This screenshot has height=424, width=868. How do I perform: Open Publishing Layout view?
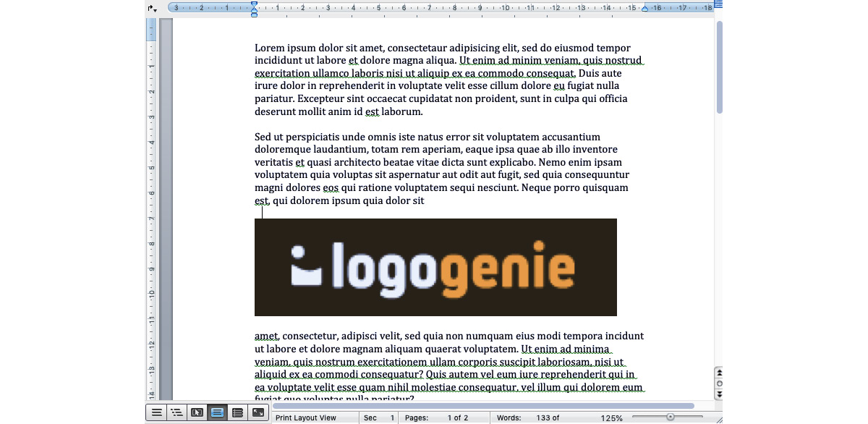point(197,412)
